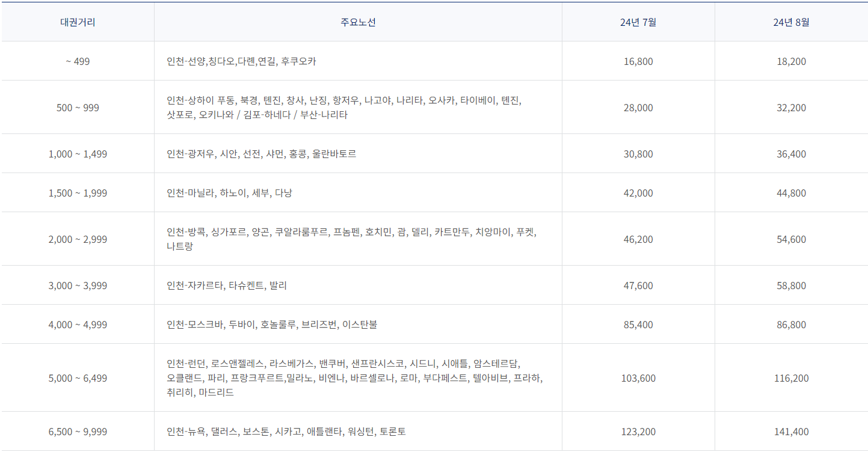Image resolution: width=868 pixels, height=452 pixels.
Task: Select the 85,400 July fare cell
Action: (638, 324)
